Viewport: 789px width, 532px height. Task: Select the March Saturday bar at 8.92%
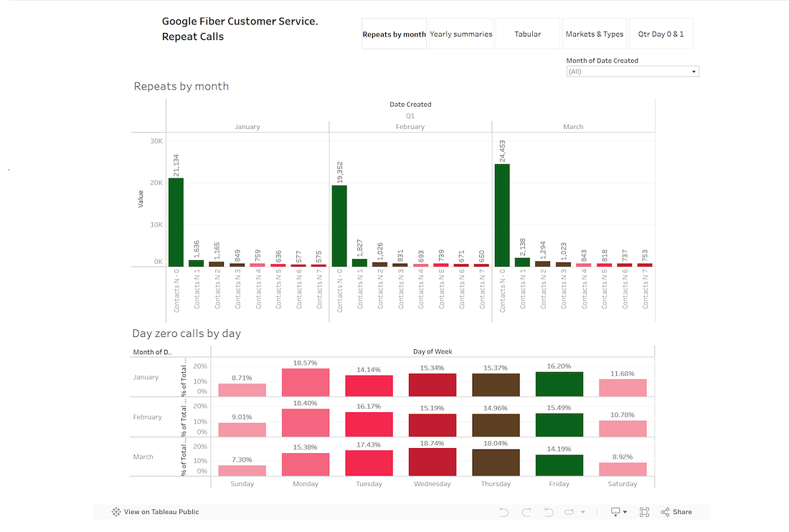(623, 470)
